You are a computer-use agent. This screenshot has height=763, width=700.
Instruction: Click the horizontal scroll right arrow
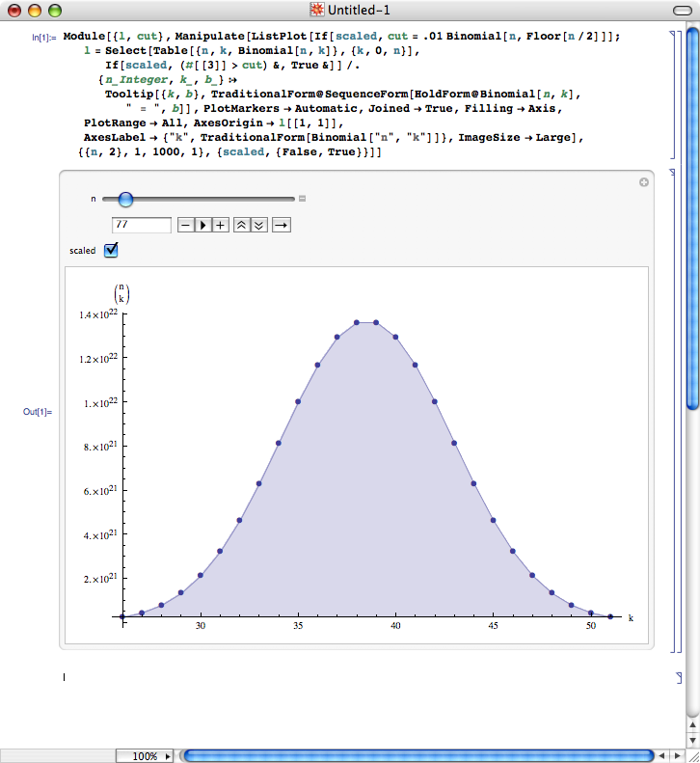tap(676, 756)
